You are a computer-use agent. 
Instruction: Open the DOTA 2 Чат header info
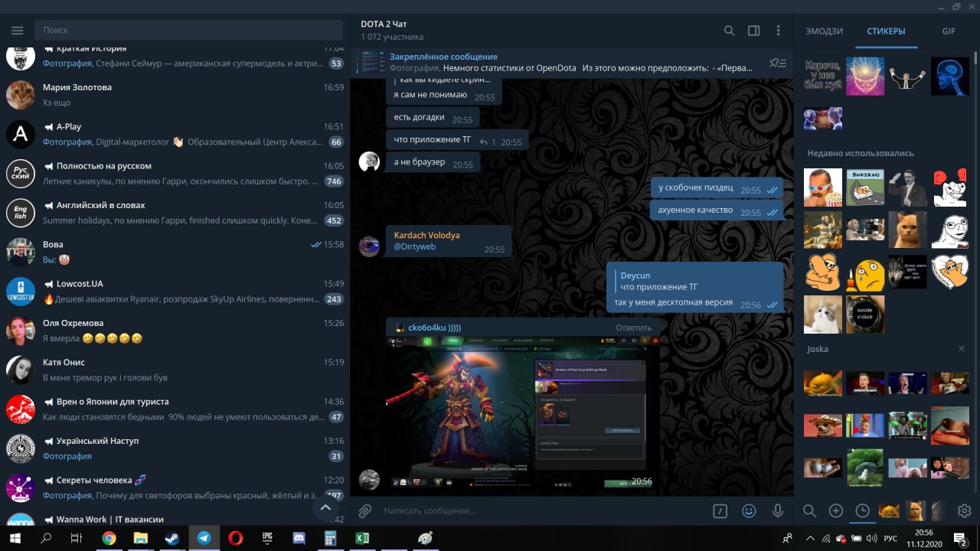(392, 30)
